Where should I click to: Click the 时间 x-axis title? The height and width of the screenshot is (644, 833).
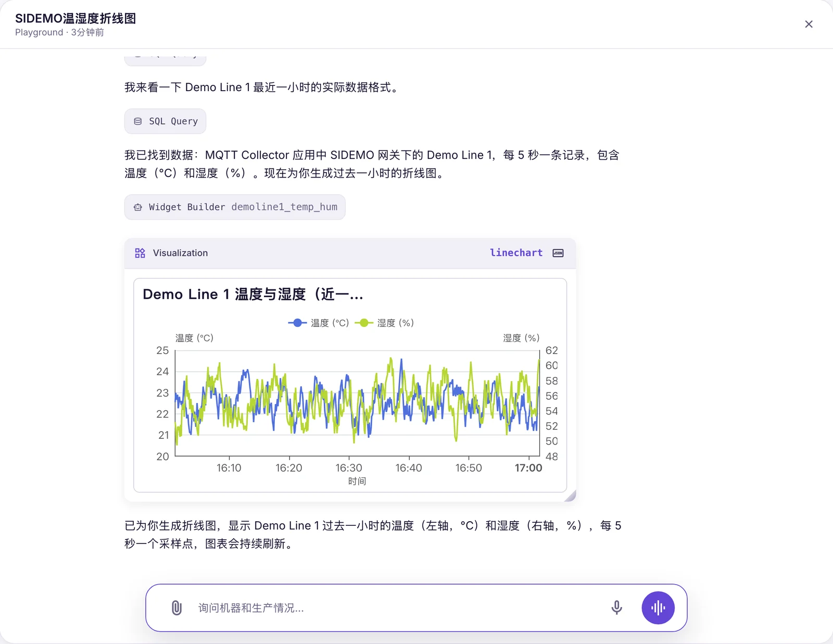coord(357,482)
